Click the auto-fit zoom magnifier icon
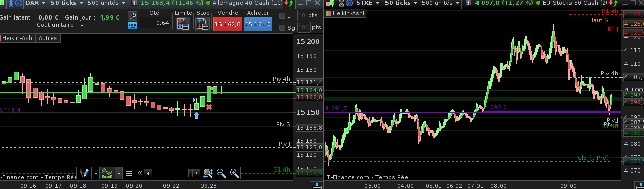 click(208, 173)
